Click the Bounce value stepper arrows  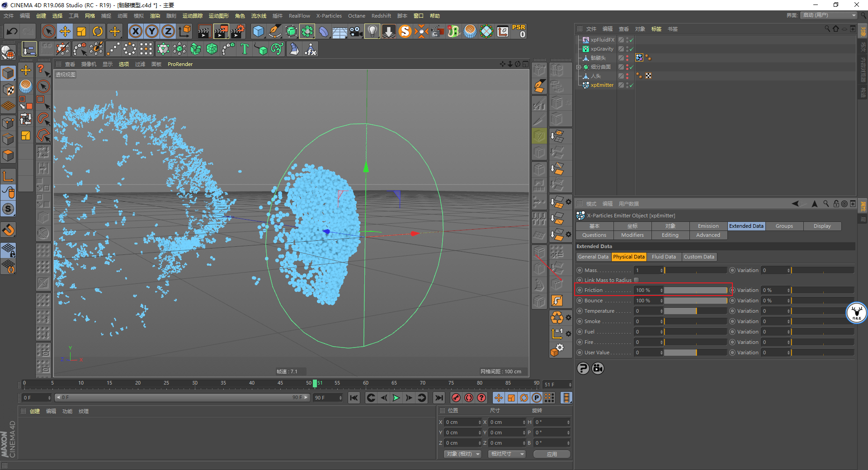coord(661,301)
